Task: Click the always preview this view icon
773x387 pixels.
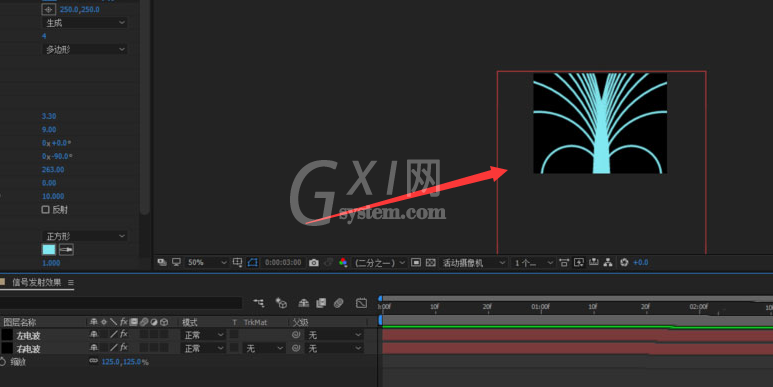Action: (x=162, y=262)
